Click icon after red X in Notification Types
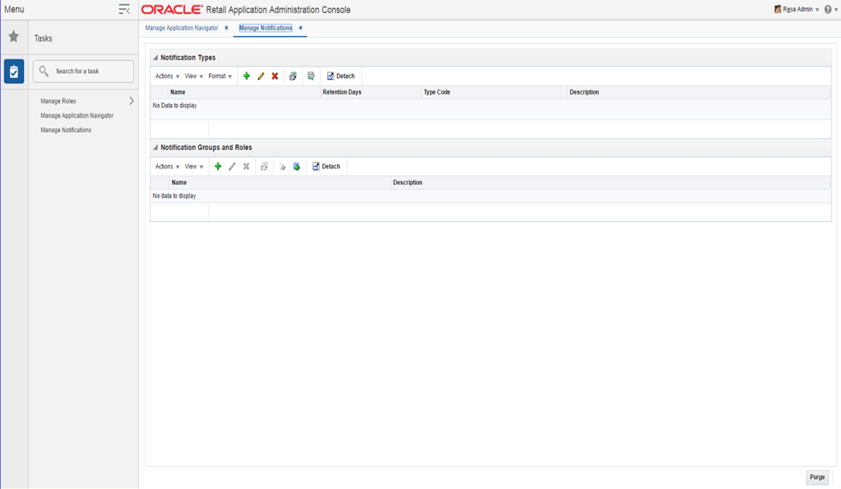 tap(293, 76)
